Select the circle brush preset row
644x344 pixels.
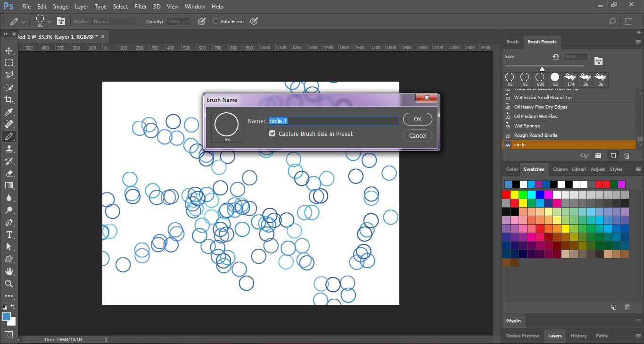coord(570,145)
